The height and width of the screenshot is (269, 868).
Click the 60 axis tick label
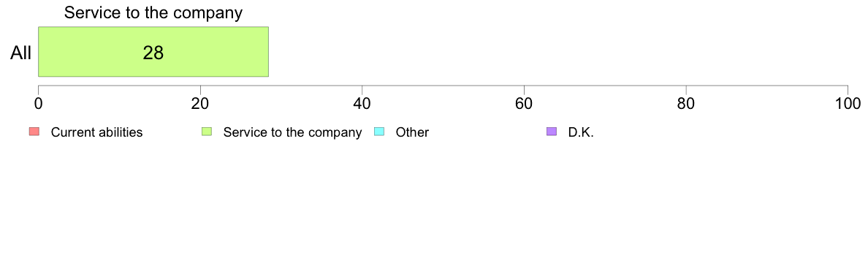tap(524, 104)
